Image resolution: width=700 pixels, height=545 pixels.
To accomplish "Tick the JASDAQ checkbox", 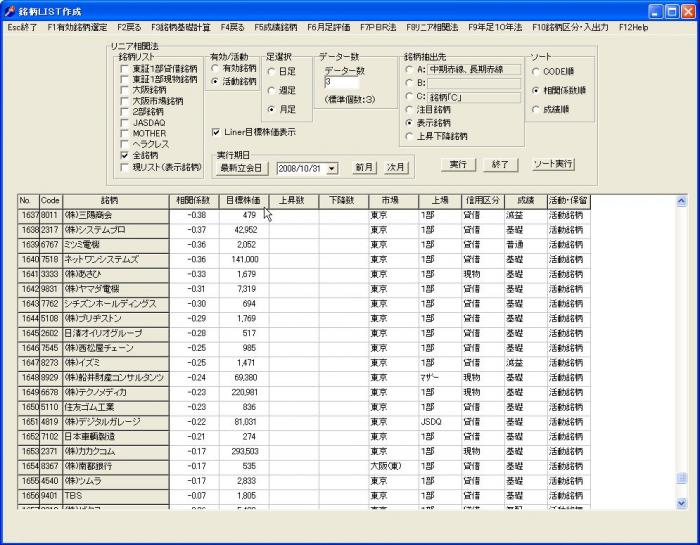I will pos(125,123).
